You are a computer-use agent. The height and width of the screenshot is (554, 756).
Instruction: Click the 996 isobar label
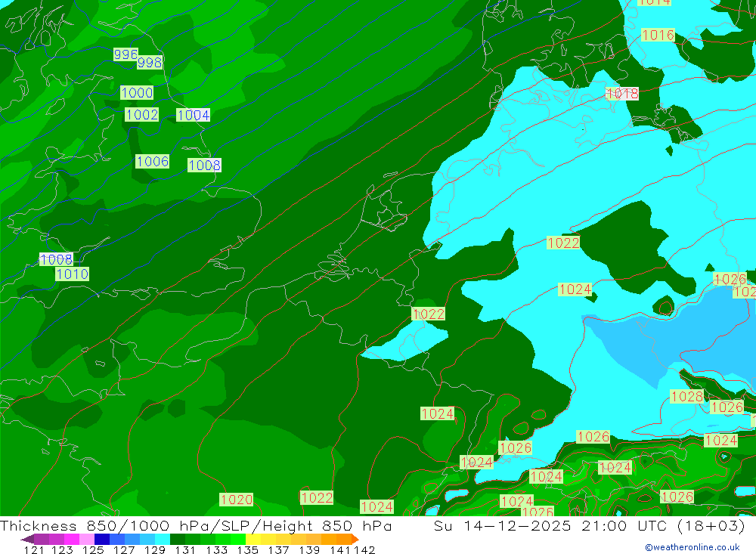125,54
